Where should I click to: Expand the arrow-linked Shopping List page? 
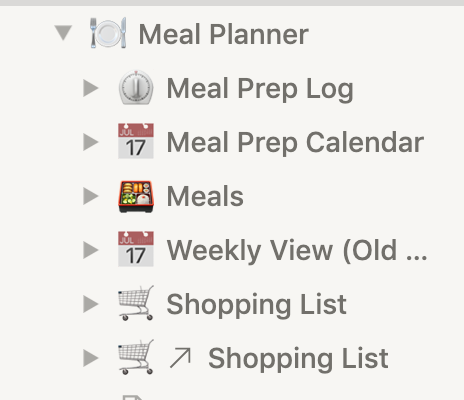pyautogui.click(x=91, y=358)
